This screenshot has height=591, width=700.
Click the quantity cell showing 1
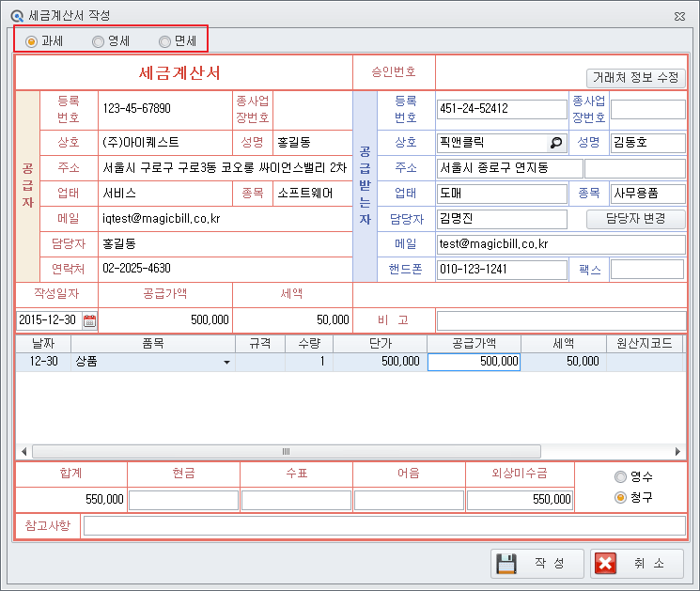point(309,362)
